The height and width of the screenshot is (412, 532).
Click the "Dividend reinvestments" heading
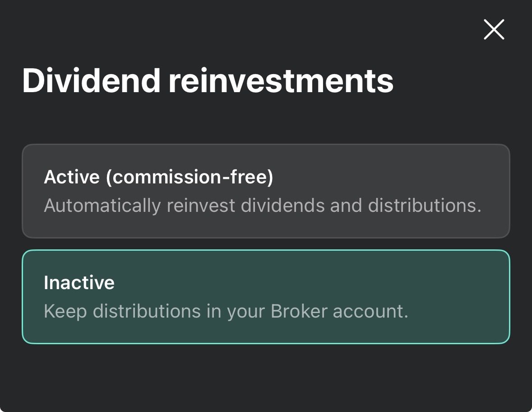208,80
